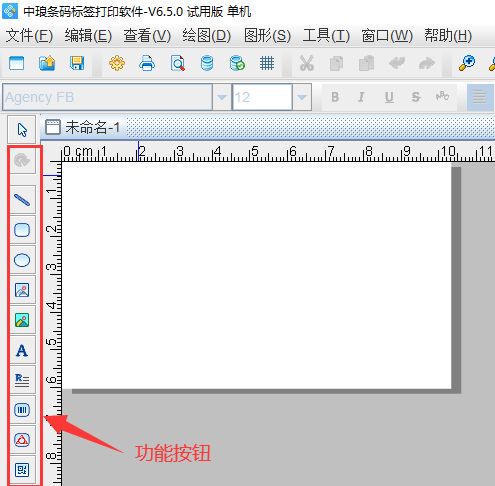Screen dimensions: 495x486
Task: Select the QR code drawing tool
Action: pyautogui.click(x=22, y=470)
